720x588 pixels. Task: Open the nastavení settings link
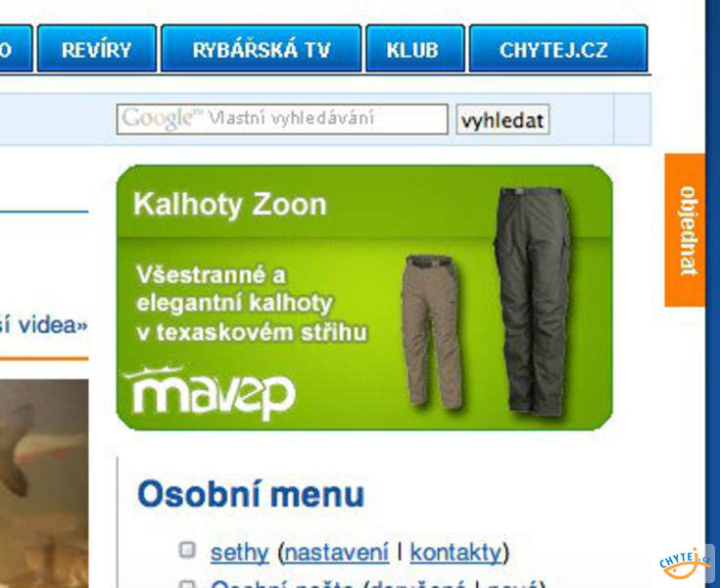(337, 552)
